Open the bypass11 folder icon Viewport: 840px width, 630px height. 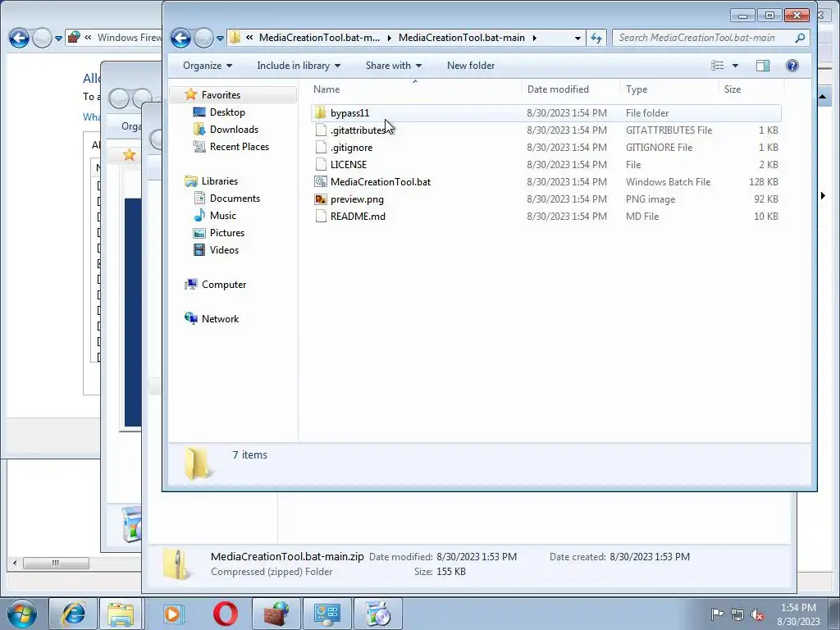coord(321,113)
